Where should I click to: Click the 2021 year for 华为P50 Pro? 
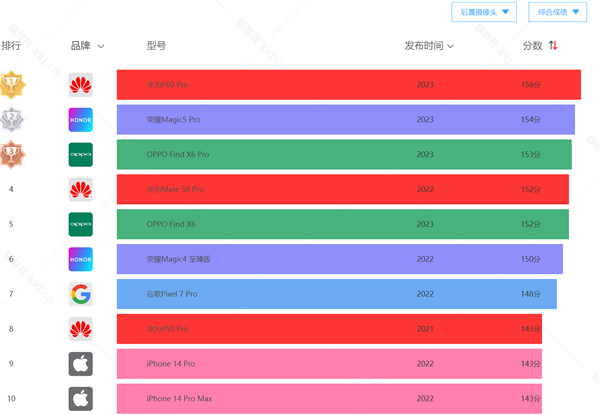pyautogui.click(x=425, y=329)
